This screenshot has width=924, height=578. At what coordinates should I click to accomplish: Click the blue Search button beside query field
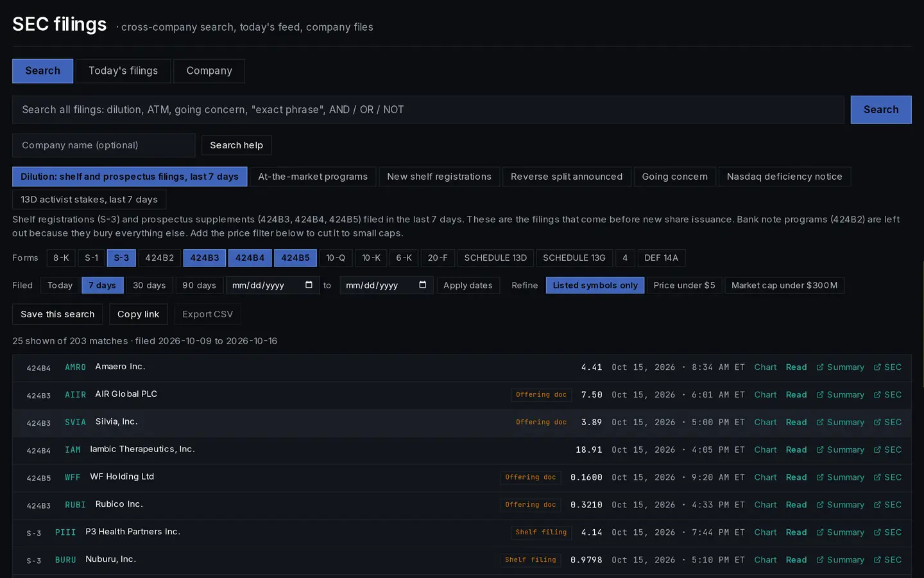pos(881,110)
